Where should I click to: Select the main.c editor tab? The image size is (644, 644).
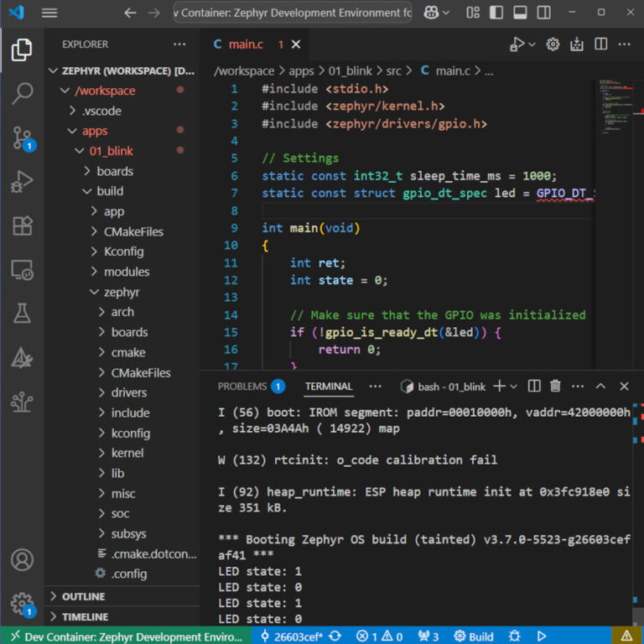(246, 44)
